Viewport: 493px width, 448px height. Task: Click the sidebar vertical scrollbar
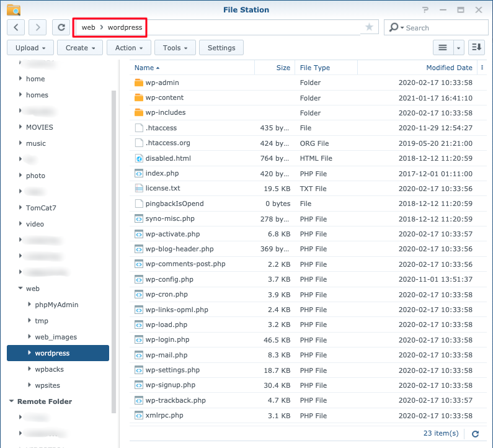tap(114, 252)
